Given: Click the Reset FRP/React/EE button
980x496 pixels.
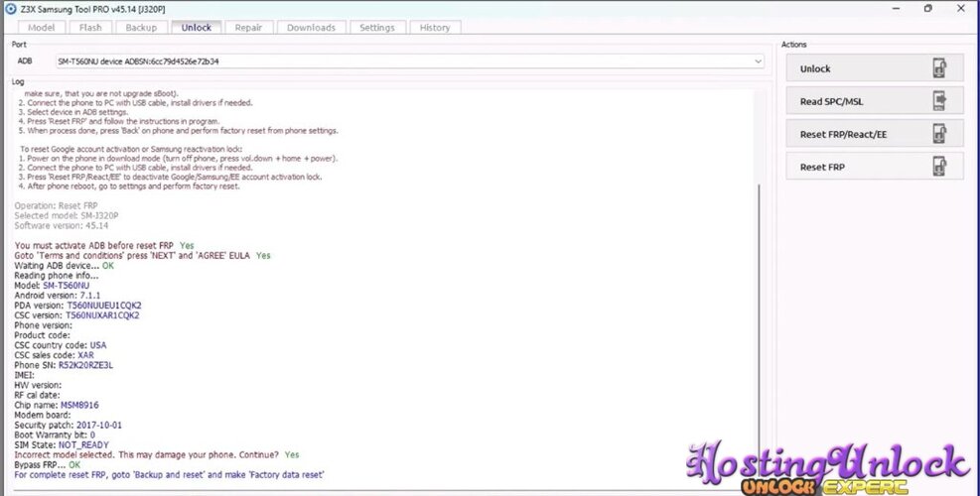Looking at the screenshot, I should (x=875, y=134).
